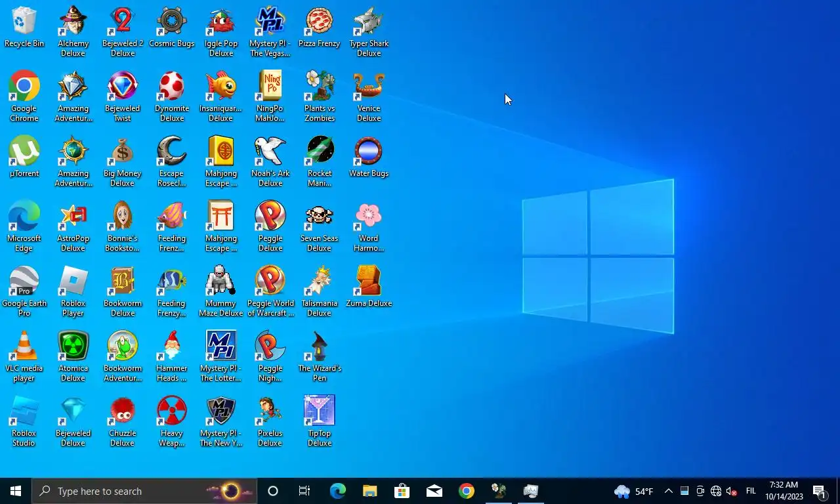
Task: Select the Bookworm Deluxe icon
Action: click(x=123, y=291)
